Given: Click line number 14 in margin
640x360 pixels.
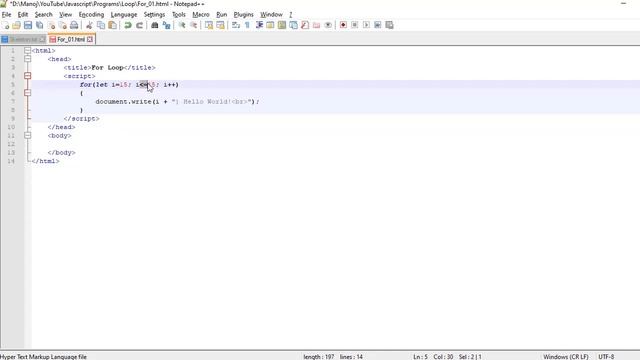Looking at the screenshot, I should 11,161.
